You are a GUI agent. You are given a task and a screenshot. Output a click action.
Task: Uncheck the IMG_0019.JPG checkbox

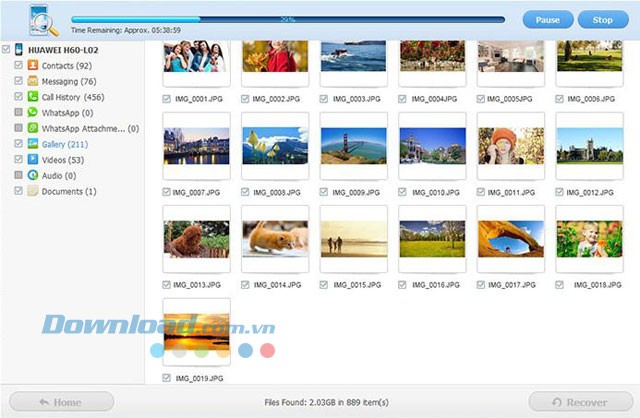coord(167,378)
